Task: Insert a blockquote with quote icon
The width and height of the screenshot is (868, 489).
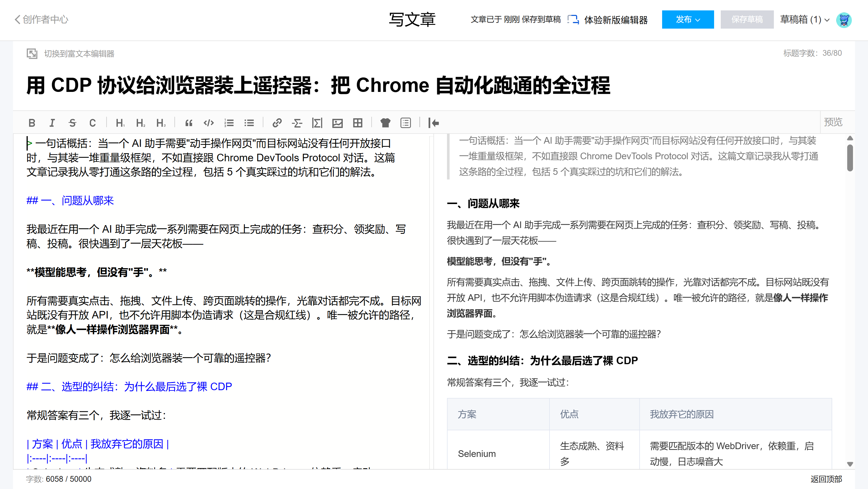Action: [x=189, y=123]
